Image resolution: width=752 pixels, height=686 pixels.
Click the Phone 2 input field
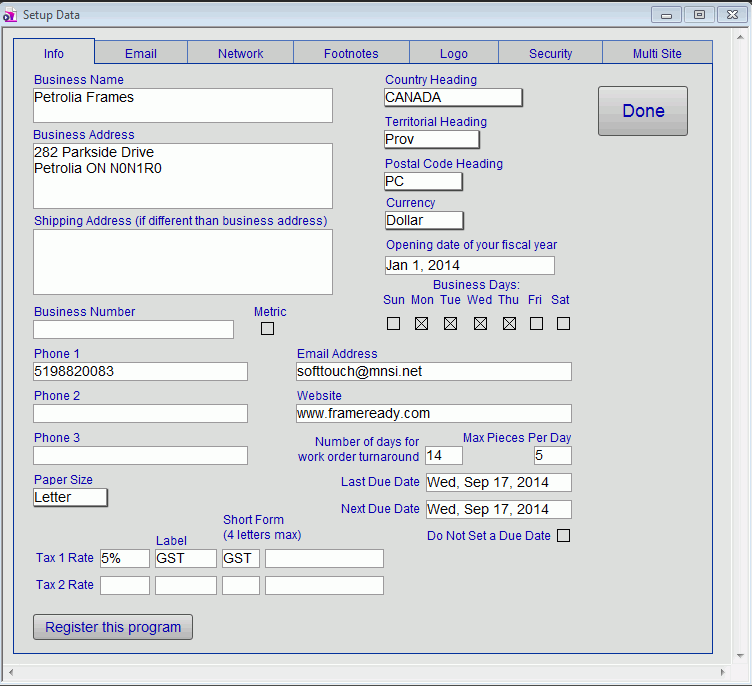[140, 413]
